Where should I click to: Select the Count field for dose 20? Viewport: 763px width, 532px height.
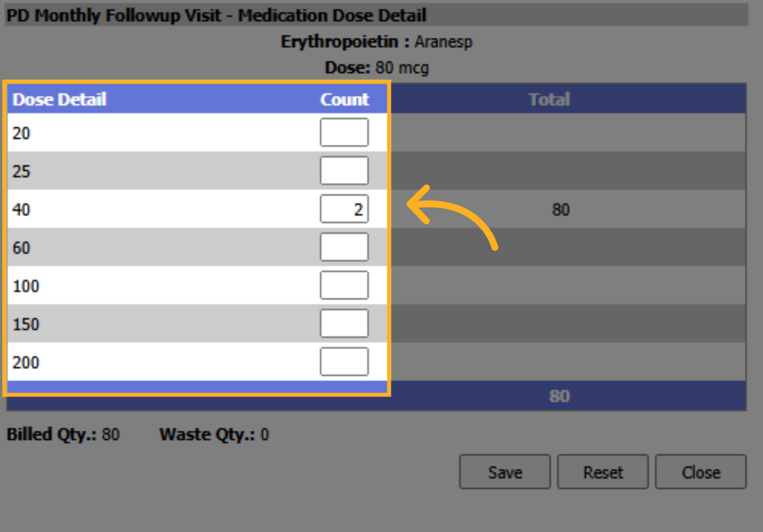[x=344, y=132]
